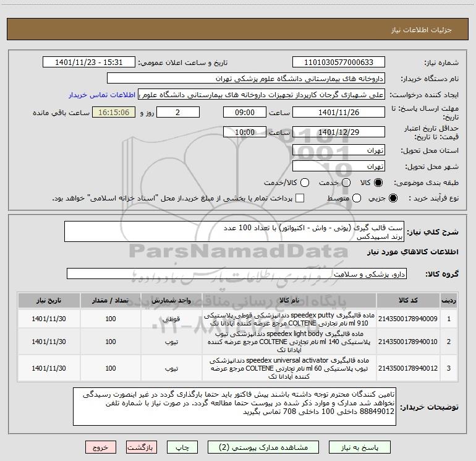Click the گروه کالا field دارو، پزشکی و سلامت
The width and height of the screenshot is (476, 461).
coord(237,274)
